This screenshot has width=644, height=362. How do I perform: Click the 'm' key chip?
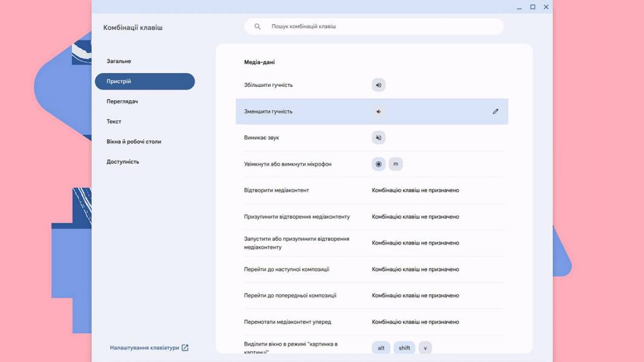pos(396,164)
